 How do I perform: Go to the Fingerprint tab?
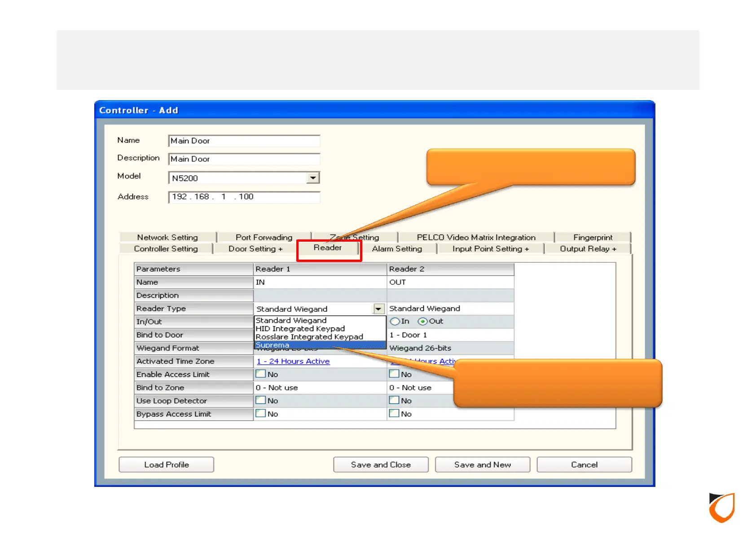pos(592,237)
